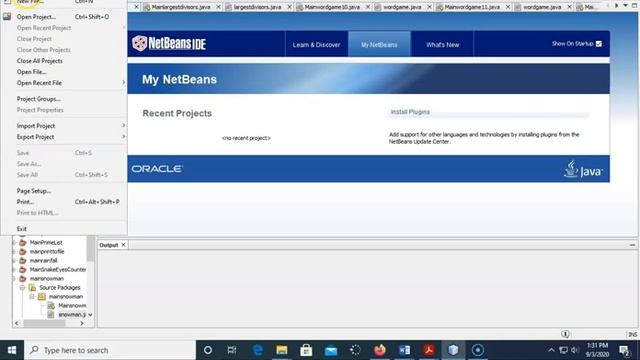This screenshot has width=640, height=360.
Task: Open Windows Start menu
Action: [12, 350]
